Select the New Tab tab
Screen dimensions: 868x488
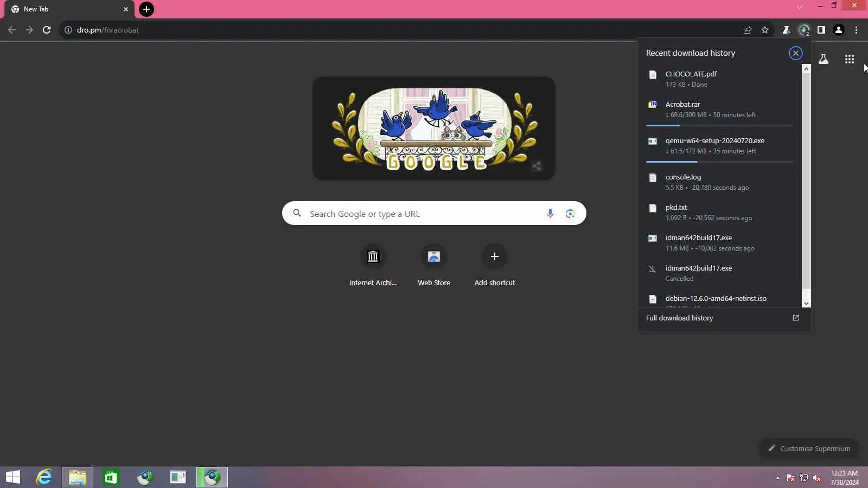click(x=69, y=9)
